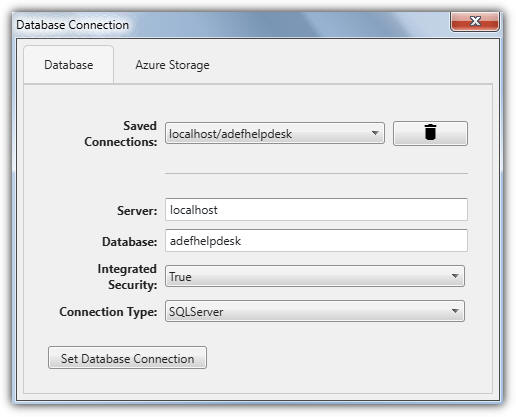516x417 pixels.
Task: Click the Server label
Action: click(x=137, y=211)
